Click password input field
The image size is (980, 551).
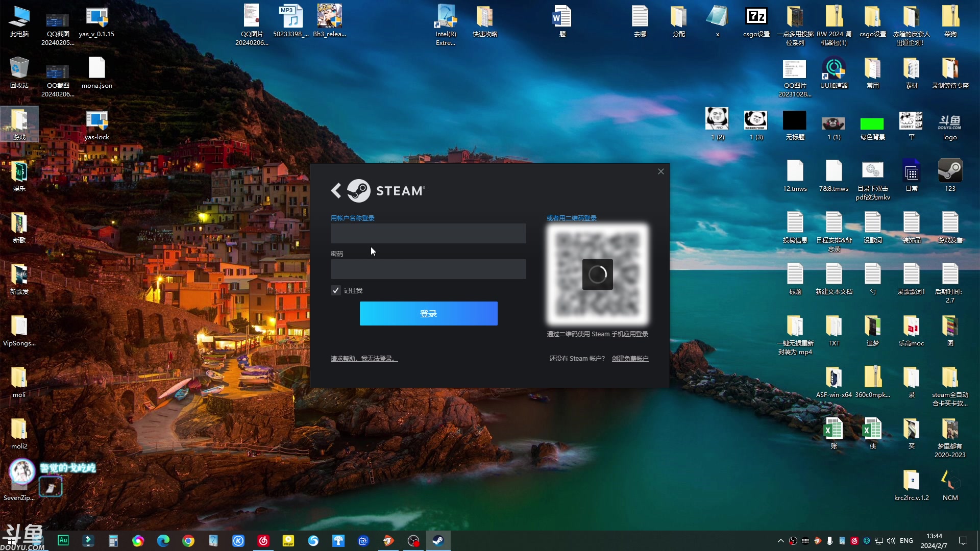[428, 269]
